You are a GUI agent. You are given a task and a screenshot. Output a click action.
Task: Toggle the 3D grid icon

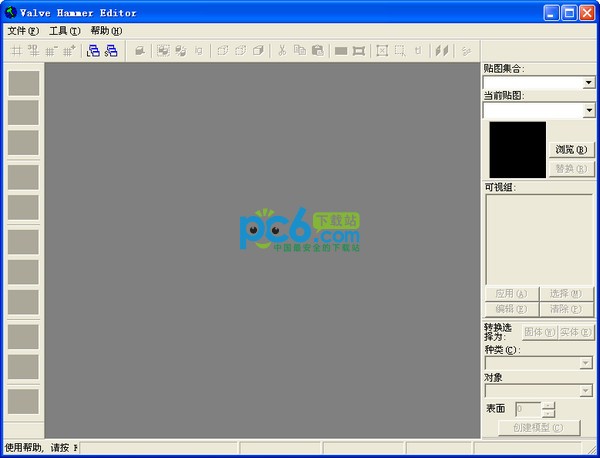(x=34, y=51)
